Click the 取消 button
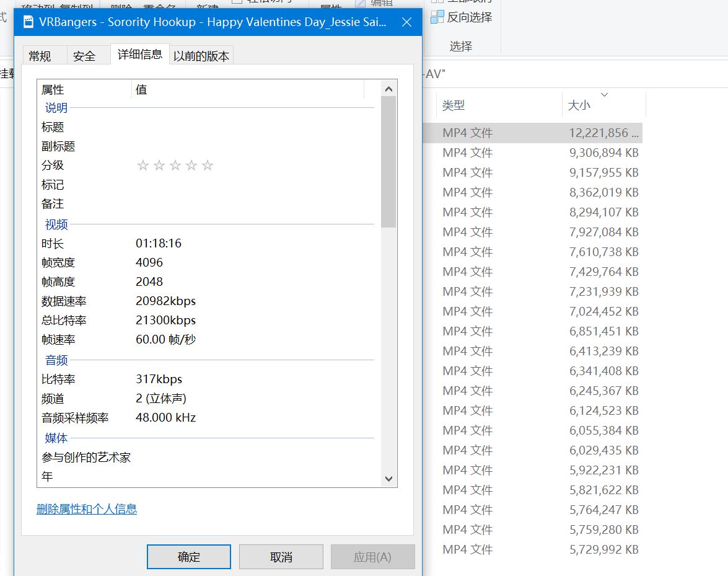The width and height of the screenshot is (728, 576). click(x=281, y=557)
